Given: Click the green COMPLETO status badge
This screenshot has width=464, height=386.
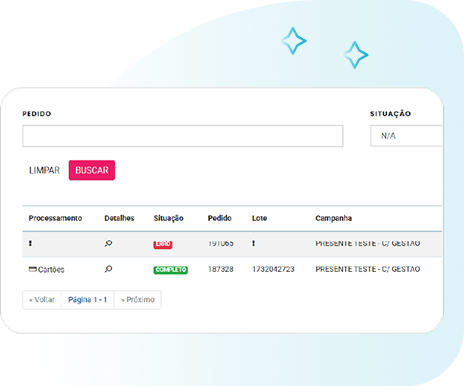Looking at the screenshot, I should click(x=170, y=270).
